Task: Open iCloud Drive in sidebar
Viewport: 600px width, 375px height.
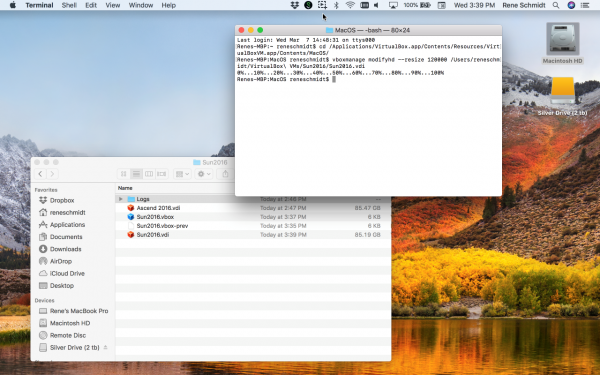Action: [62, 274]
